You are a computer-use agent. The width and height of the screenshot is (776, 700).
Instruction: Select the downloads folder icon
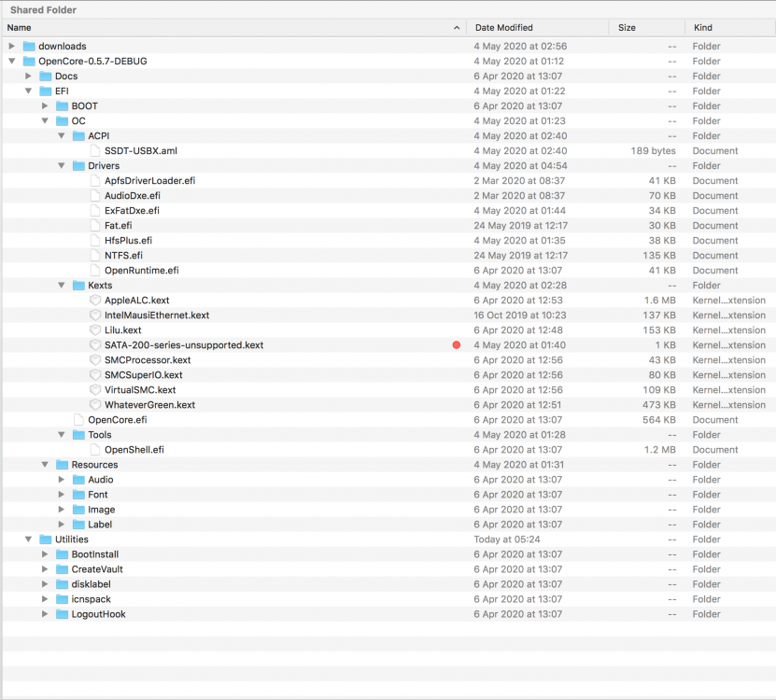tap(29, 46)
